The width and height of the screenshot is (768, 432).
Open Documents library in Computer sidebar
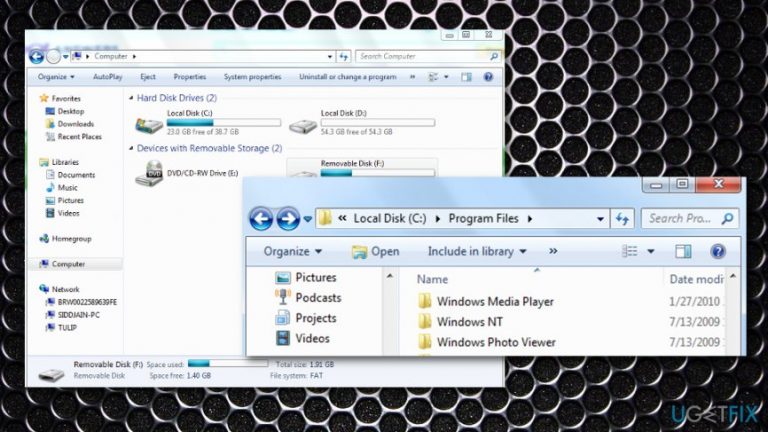pos(70,175)
